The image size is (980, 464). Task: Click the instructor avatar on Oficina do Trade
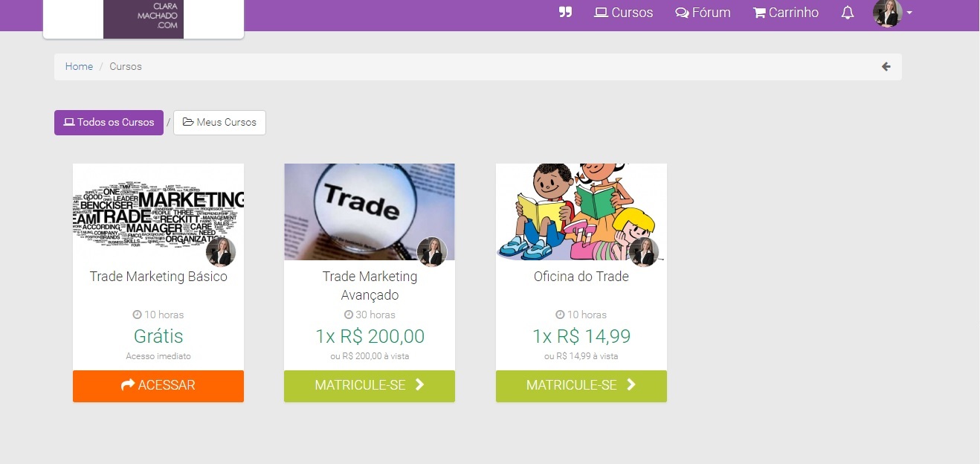(x=644, y=252)
